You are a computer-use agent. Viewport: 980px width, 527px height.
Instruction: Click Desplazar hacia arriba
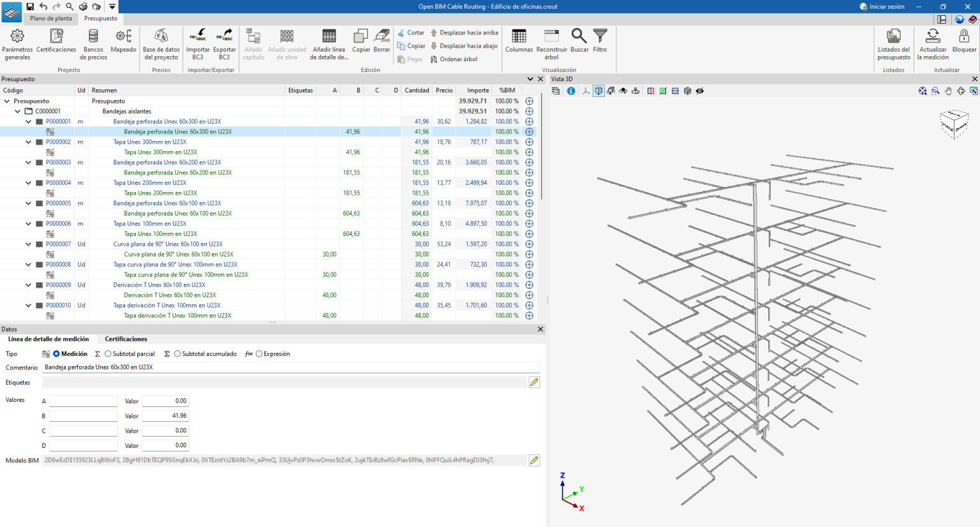(464, 33)
